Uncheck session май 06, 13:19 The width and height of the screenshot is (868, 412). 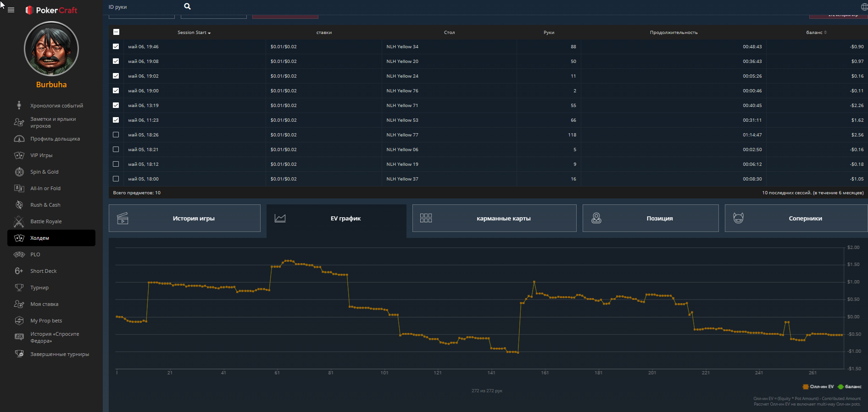pyautogui.click(x=116, y=105)
